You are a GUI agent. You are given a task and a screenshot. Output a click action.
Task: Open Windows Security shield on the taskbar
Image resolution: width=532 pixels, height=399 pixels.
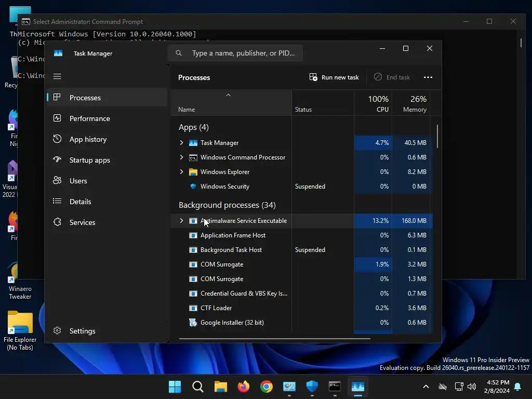[312, 387]
